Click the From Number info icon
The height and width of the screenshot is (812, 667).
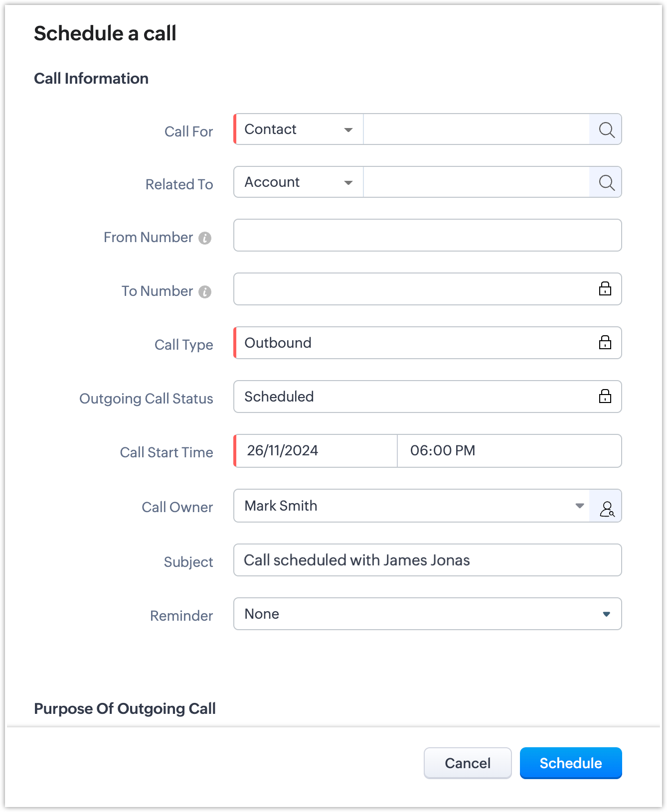(x=205, y=238)
